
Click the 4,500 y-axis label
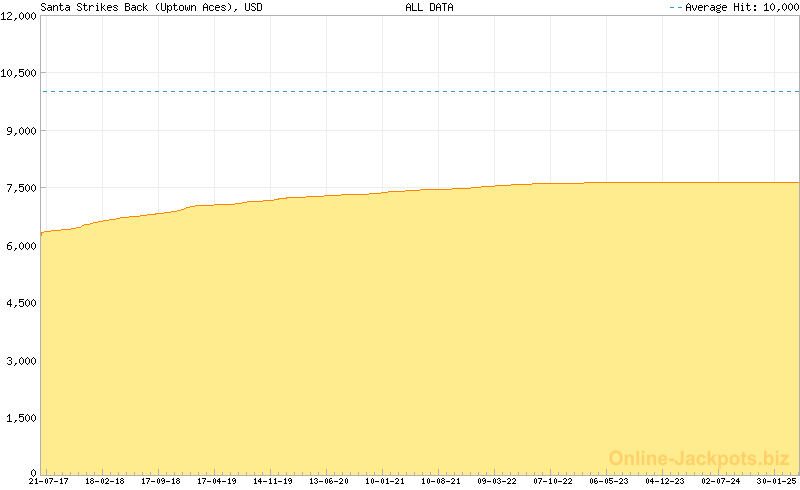21,303
